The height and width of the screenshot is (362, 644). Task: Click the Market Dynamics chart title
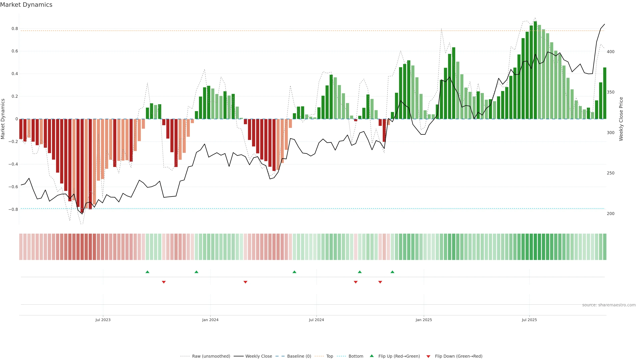pos(26,5)
